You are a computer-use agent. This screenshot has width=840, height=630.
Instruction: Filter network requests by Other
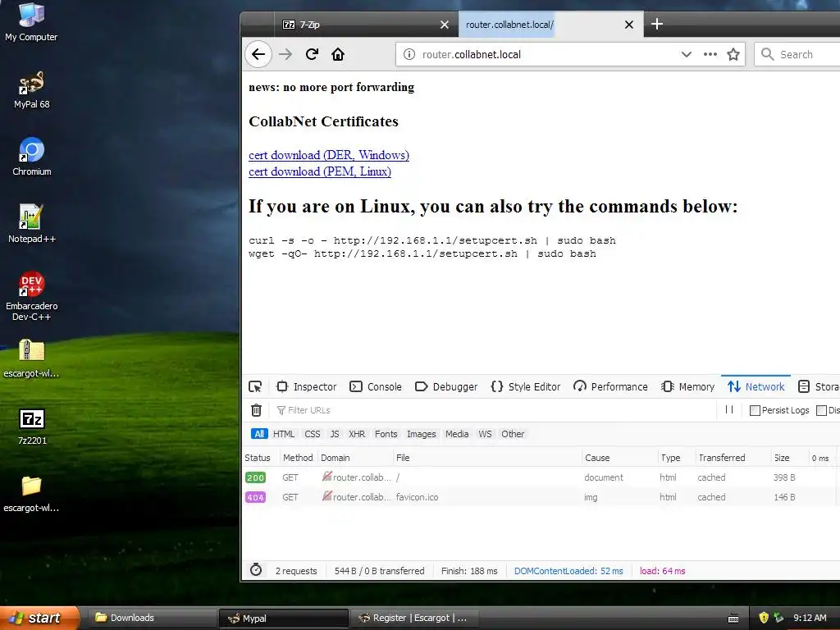click(513, 434)
